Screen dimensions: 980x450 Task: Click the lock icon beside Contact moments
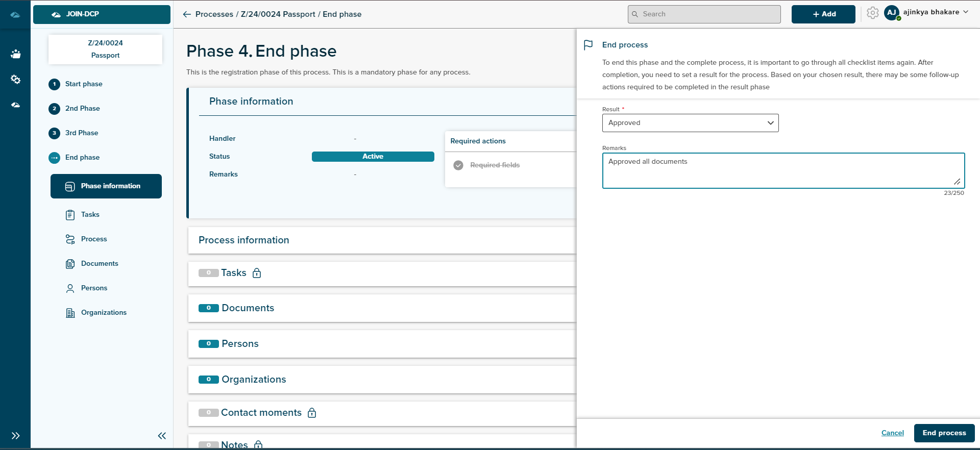pyautogui.click(x=312, y=413)
